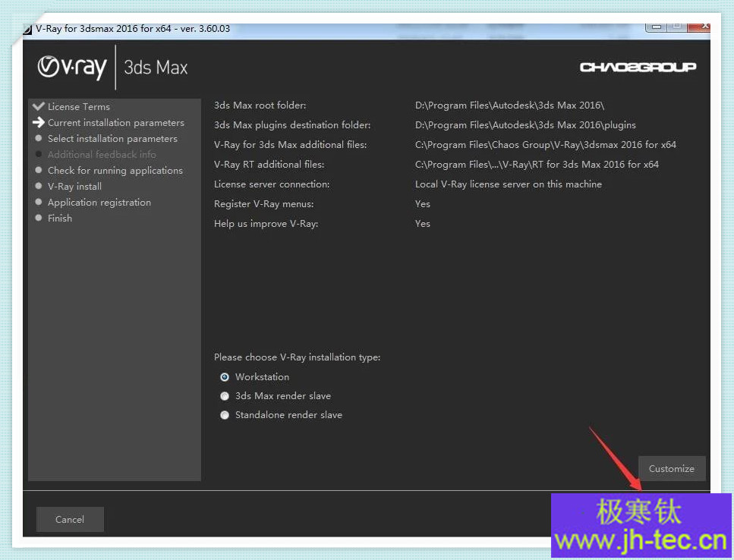
Task: Click the V-Ray logo icon
Action: pyautogui.click(x=72, y=68)
